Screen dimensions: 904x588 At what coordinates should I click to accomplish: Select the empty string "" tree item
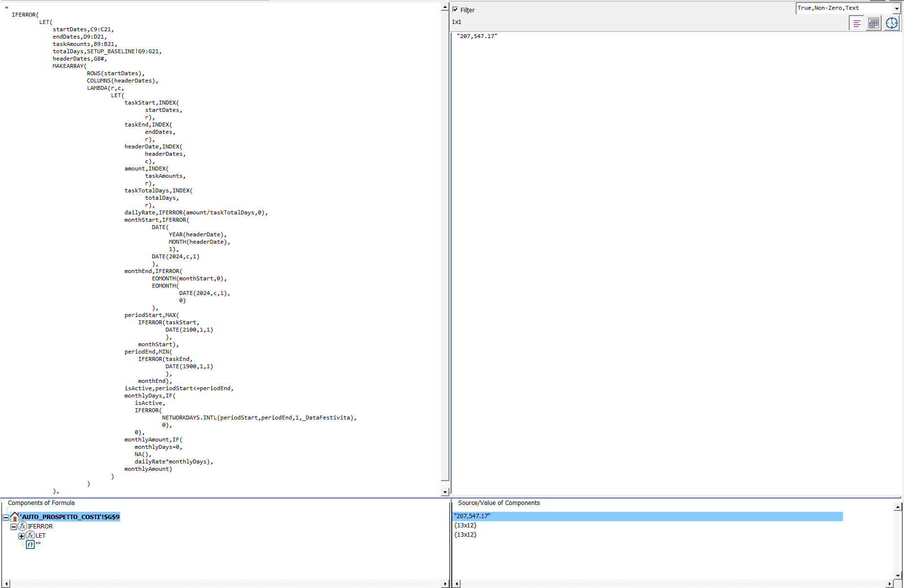coord(38,545)
